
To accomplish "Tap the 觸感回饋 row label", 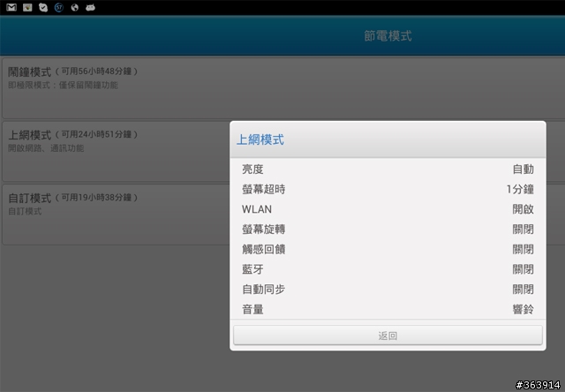I will tap(263, 249).
